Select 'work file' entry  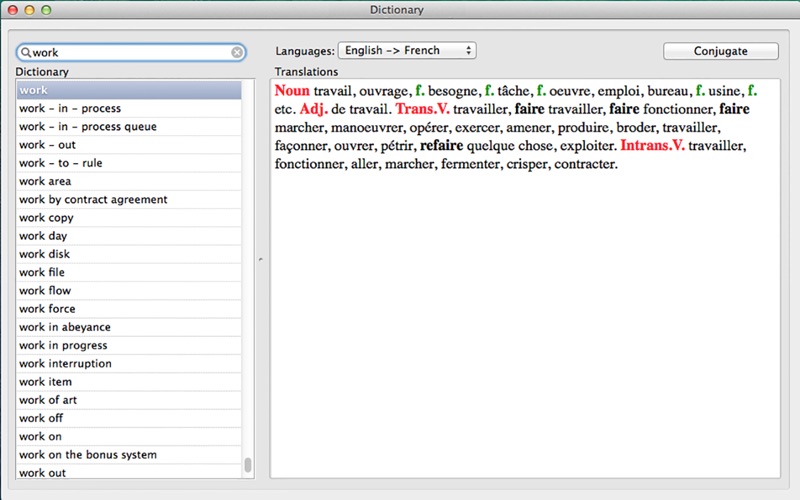point(129,272)
